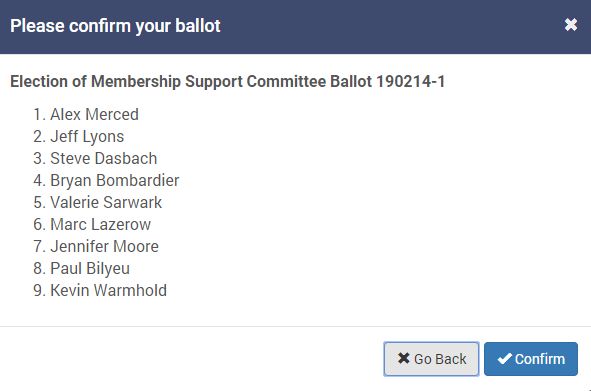The height and width of the screenshot is (391, 591).
Task: Select second-ranked candidate Jeff Lyons
Action: [87, 136]
